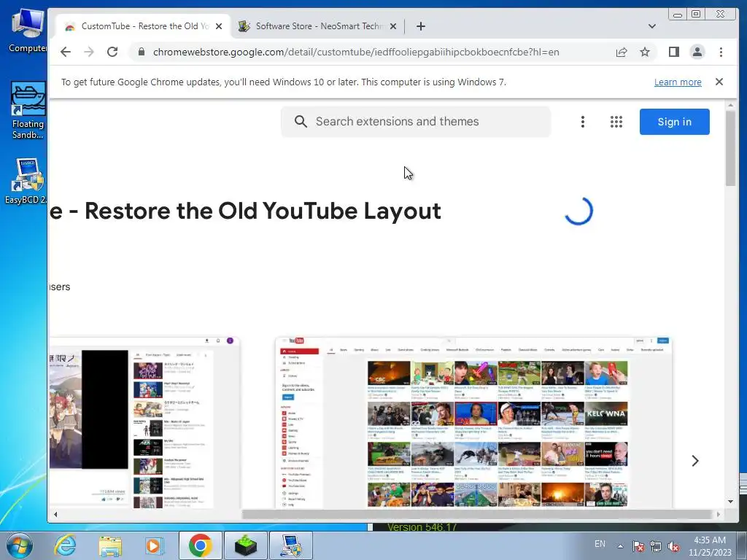This screenshot has width=747, height=560.
Task: Open the green cube app on the taskbar
Action: coord(245,545)
